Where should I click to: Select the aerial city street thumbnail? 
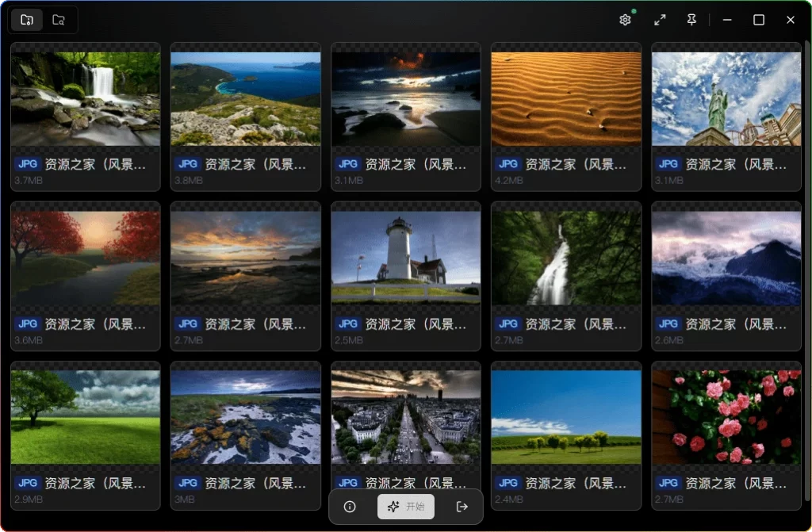406,417
